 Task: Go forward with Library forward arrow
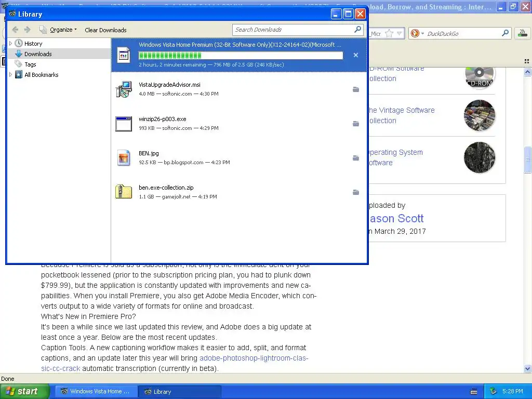click(x=28, y=30)
